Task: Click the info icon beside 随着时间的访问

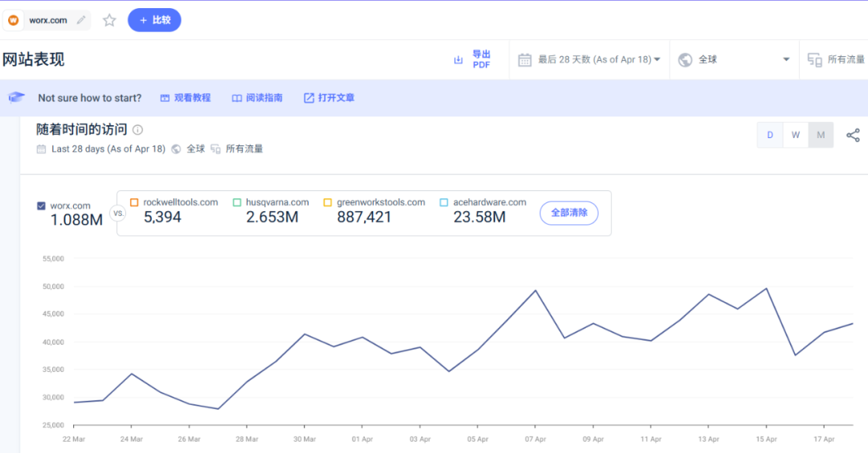Action: 138,130
